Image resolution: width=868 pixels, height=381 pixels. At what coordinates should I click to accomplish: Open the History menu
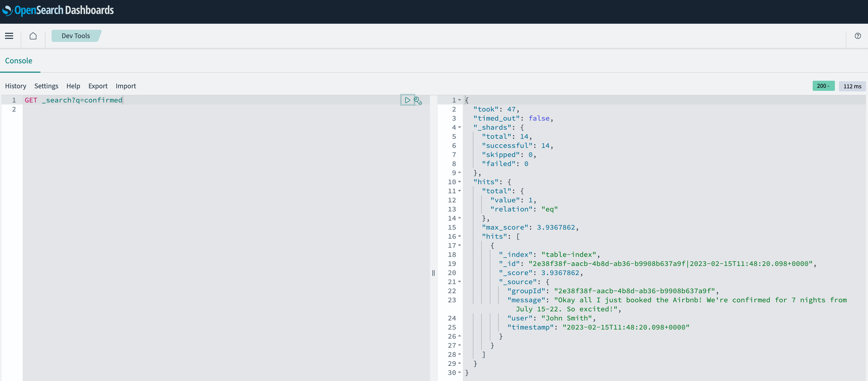(15, 86)
